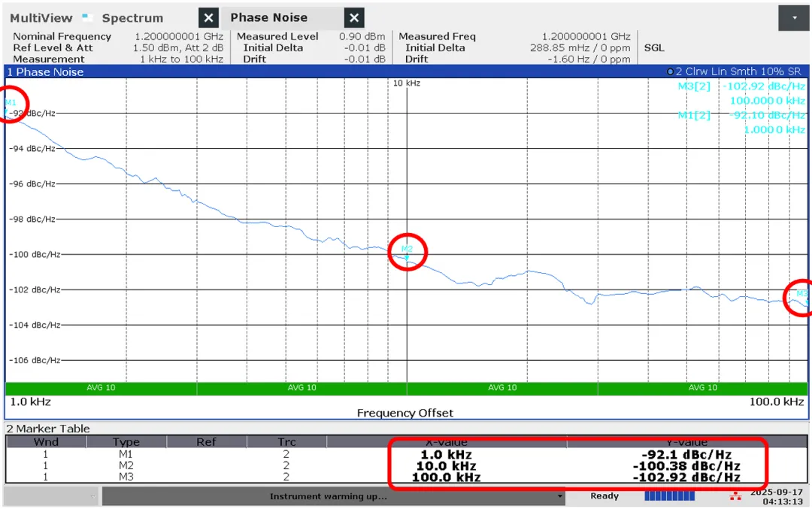Click the 100.0 kHz stop frequency label

tap(776, 401)
